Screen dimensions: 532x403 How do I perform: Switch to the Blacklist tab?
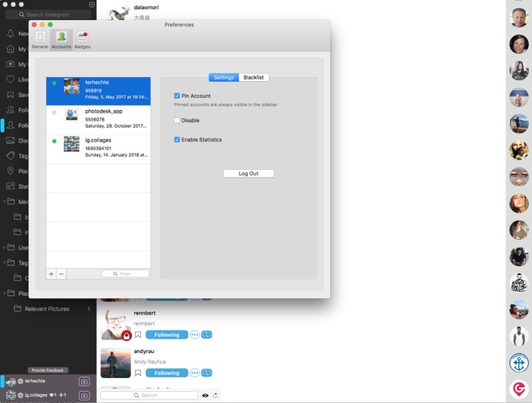pos(254,77)
